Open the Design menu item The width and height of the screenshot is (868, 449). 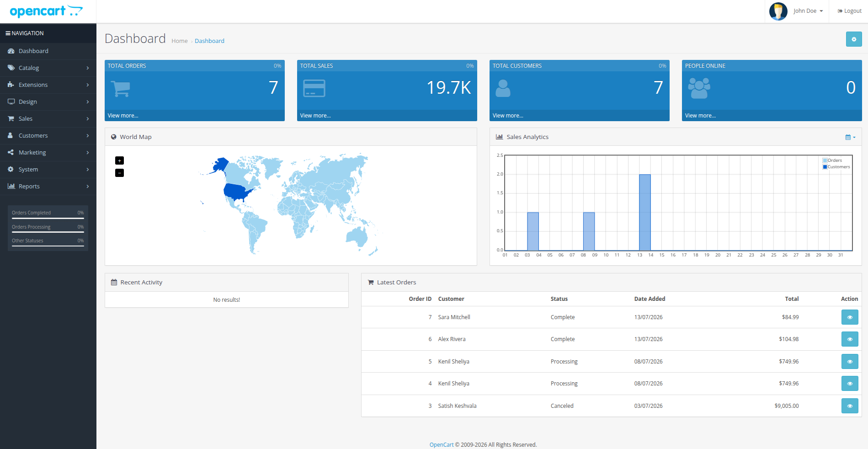(x=48, y=102)
